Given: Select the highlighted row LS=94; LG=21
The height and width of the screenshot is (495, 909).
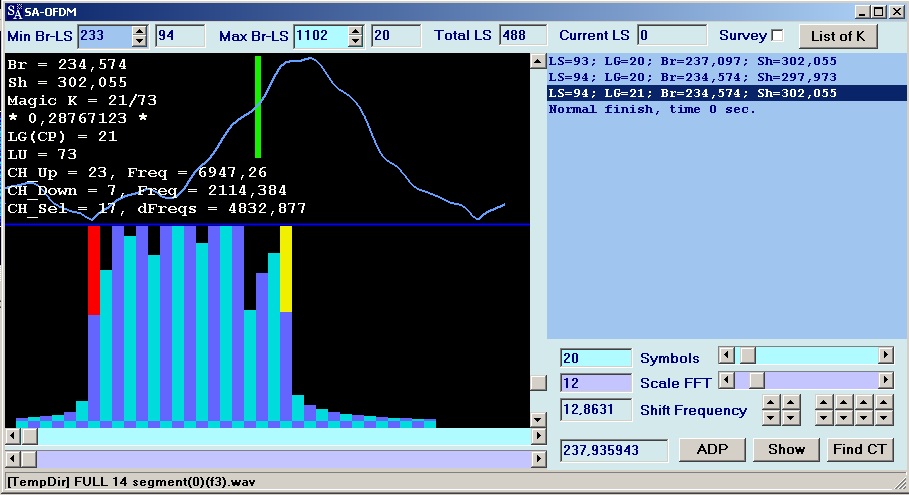Looking at the screenshot, I should pyautogui.click(x=726, y=93).
